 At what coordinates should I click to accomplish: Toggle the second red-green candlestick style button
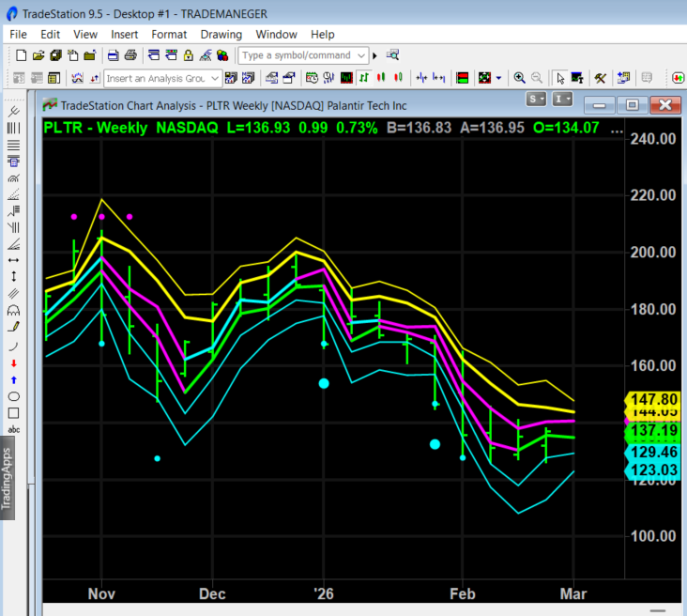pos(398,78)
